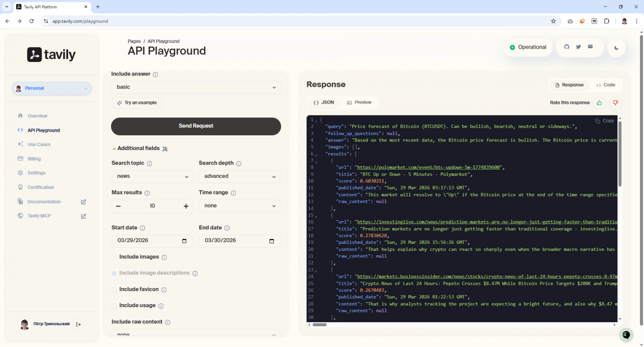Click the email envelope icon
Image resolution: width=644 pixels, height=347 pixels.
(590, 47)
